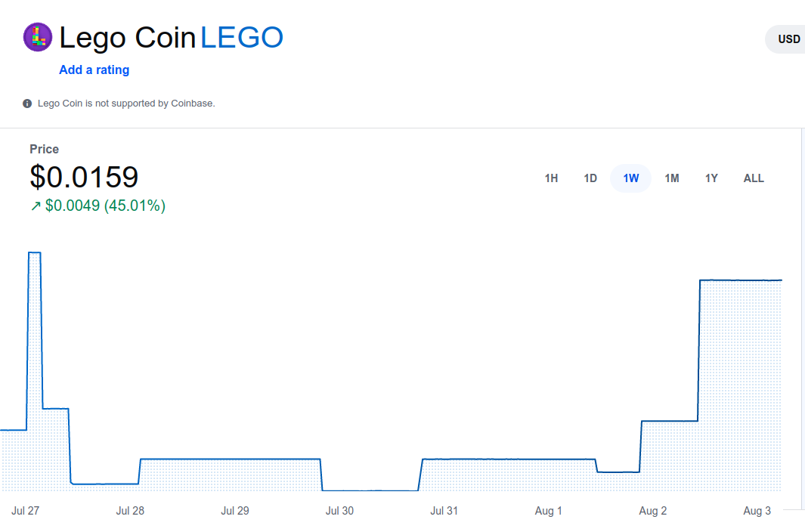Image resolution: width=805 pixels, height=532 pixels.
Task: Switch chart to 1Y range
Action: point(711,178)
